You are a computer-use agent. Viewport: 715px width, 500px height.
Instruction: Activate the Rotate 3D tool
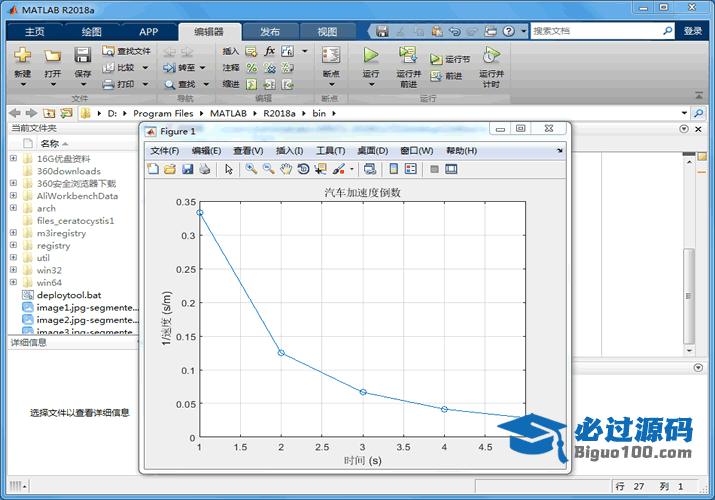pos(303,169)
